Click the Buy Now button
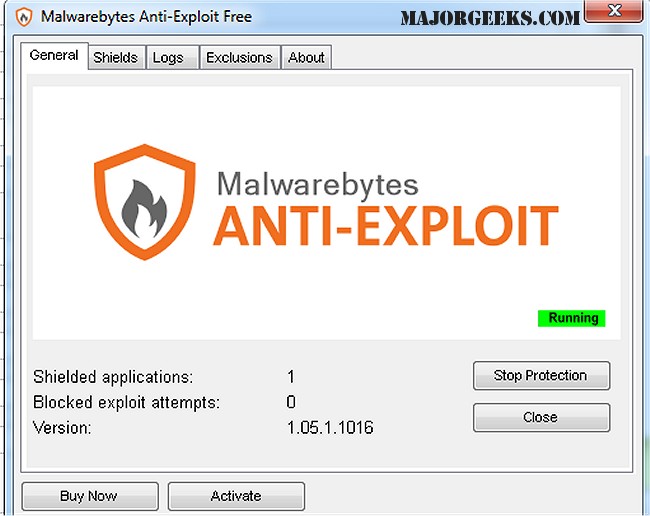This screenshot has width=650, height=516. (90, 496)
